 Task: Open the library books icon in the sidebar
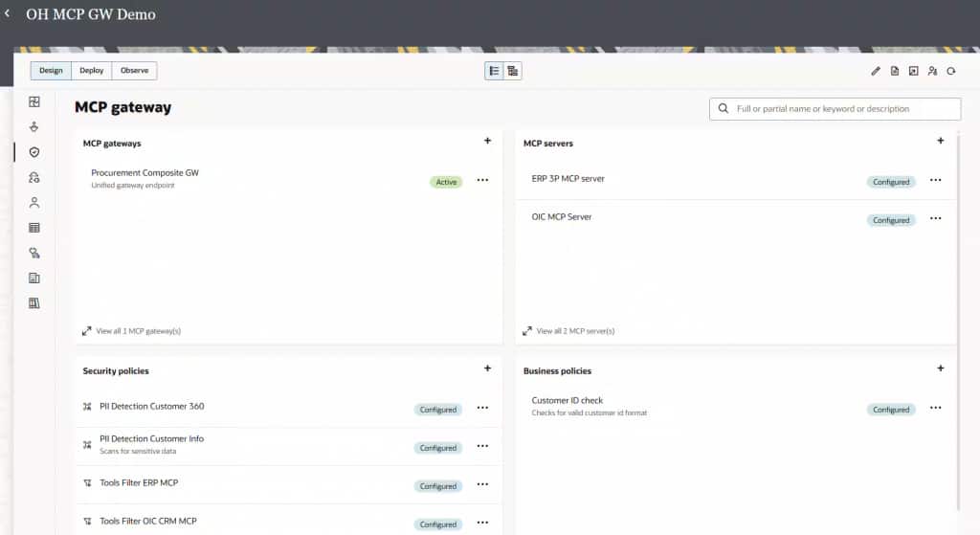pos(34,303)
